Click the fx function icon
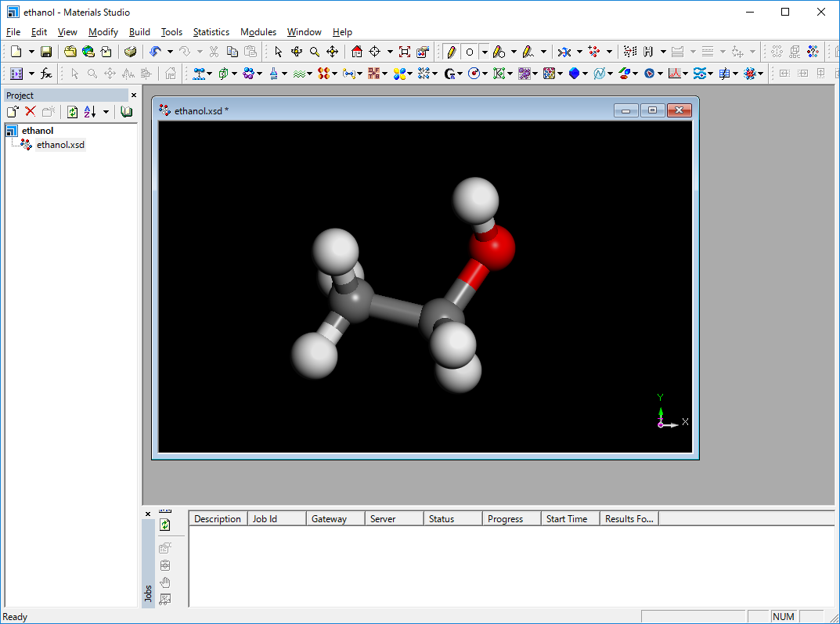Image resolution: width=840 pixels, height=624 pixels. pyautogui.click(x=46, y=74)
